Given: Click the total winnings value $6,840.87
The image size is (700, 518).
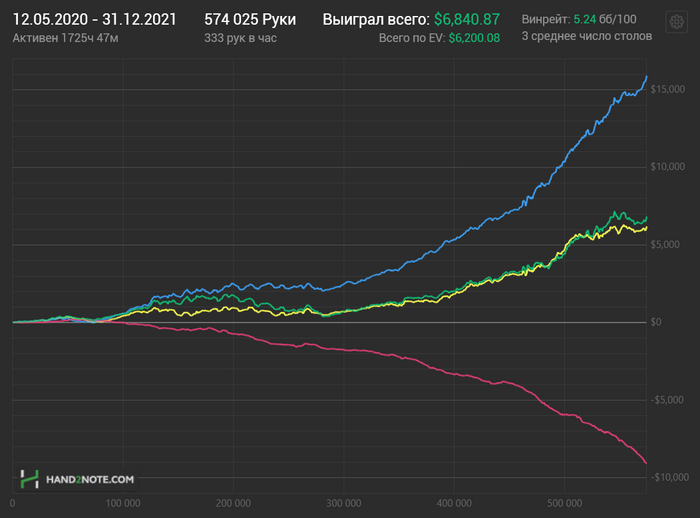Looking at the screenshot, I should tap(467, 20).
